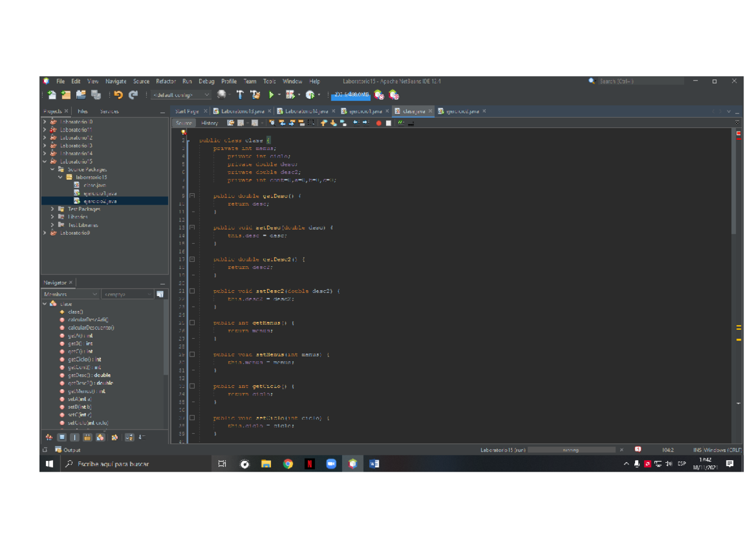The width and height of the screenshot is (756, 534).
Task: Open the default config dropdown
Action: [181, 95]
